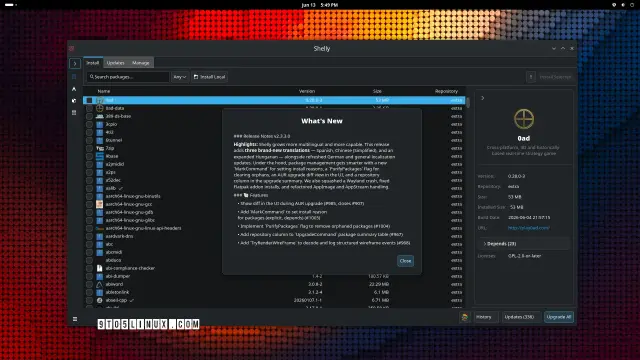Select the abi-dumper package row
This screenshot has width=640, height=360.
(274, 276)
